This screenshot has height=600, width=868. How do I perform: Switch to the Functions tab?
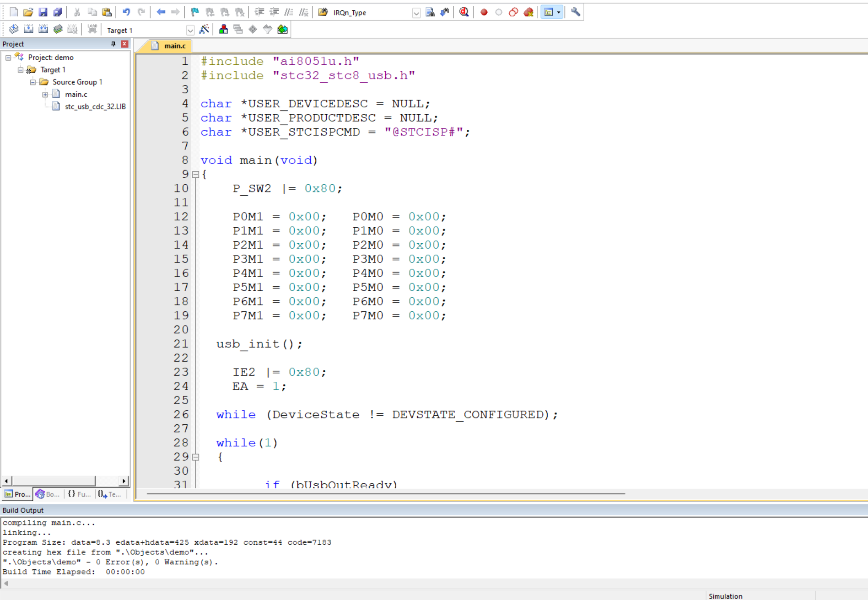click(79, 494)
